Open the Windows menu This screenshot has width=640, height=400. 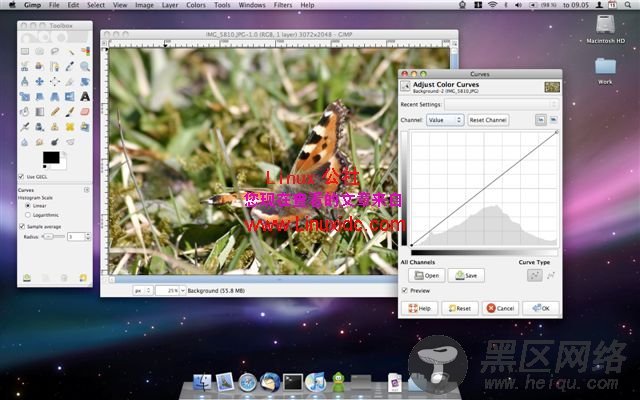coord(252,5)
